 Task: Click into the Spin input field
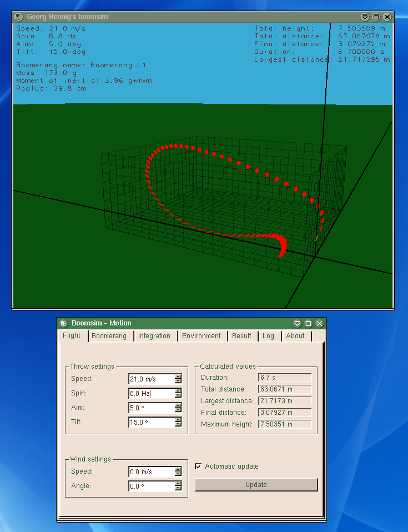pos(151,394)
